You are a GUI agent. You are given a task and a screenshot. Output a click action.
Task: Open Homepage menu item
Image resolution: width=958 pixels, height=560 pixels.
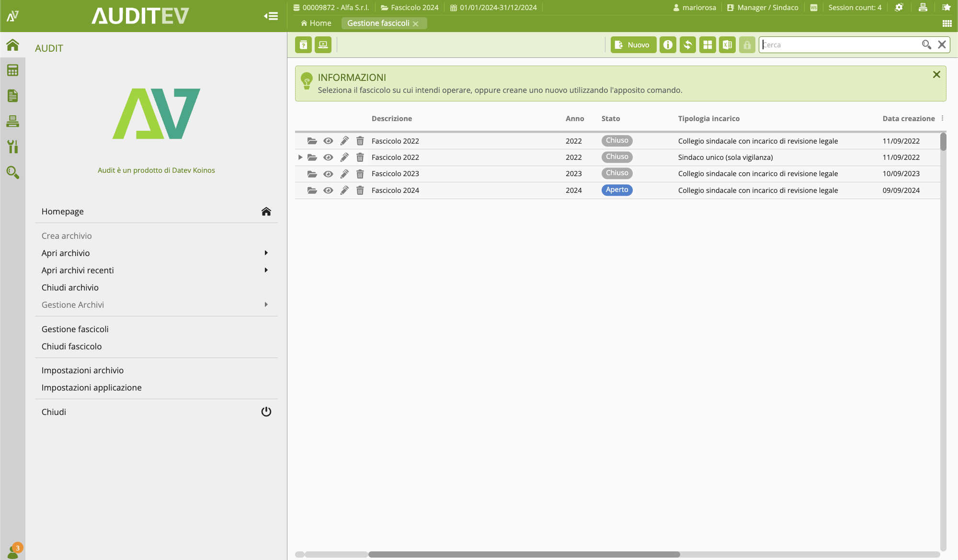click(x=156, y=212)
